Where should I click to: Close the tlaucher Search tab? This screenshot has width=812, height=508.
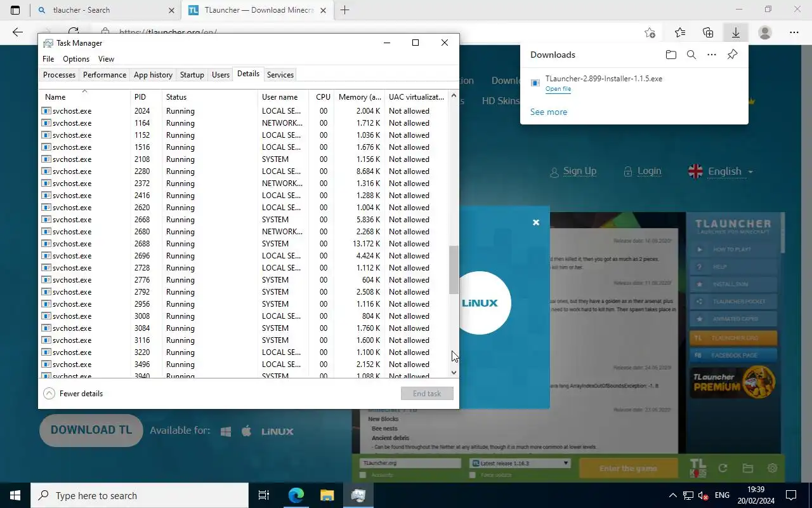pos(171,10)
